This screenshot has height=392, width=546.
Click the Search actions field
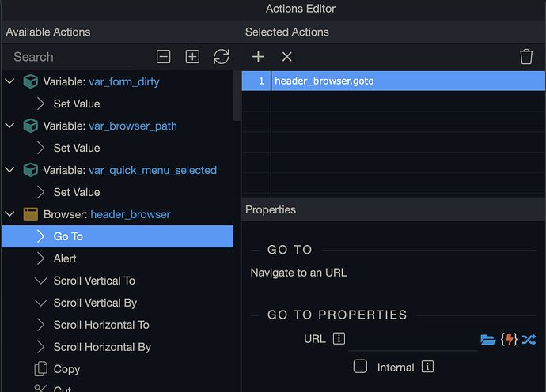tap(71, 57)
